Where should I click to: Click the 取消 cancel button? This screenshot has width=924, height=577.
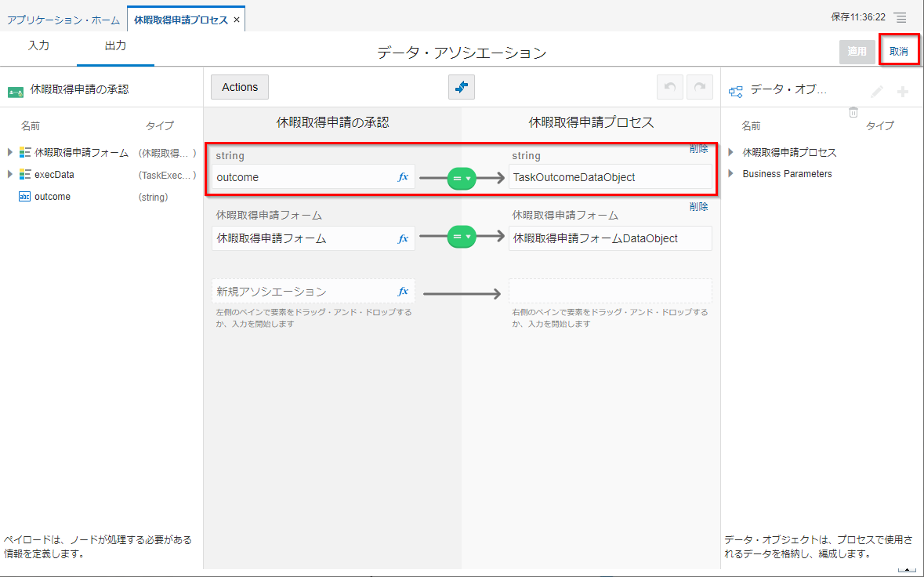[x=898, y=51]
